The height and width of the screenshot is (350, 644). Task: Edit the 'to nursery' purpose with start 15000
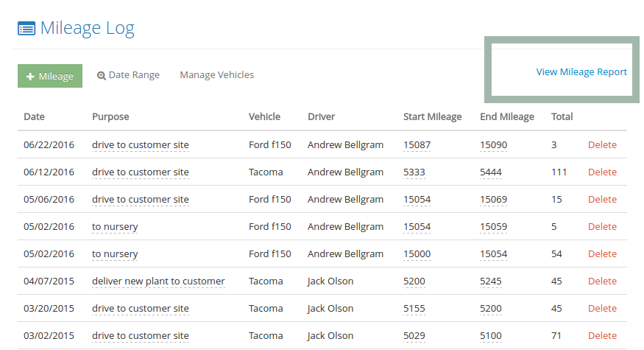(x=115, y=254)
